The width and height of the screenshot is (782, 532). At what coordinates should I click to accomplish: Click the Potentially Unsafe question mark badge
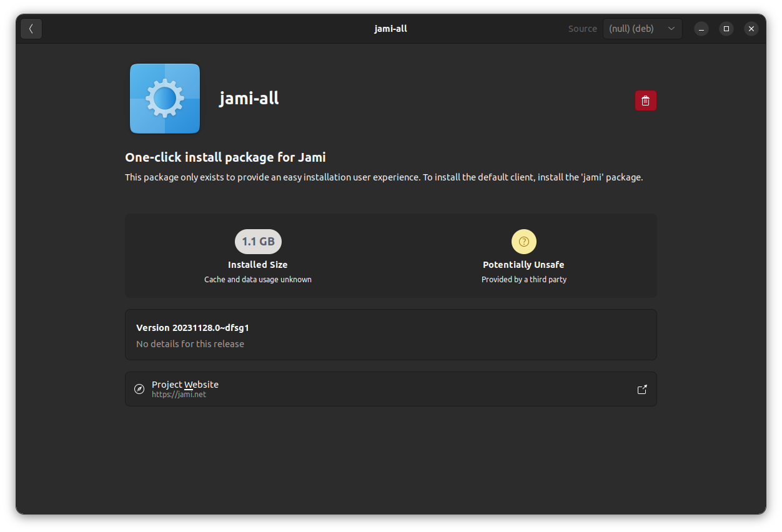523,241
